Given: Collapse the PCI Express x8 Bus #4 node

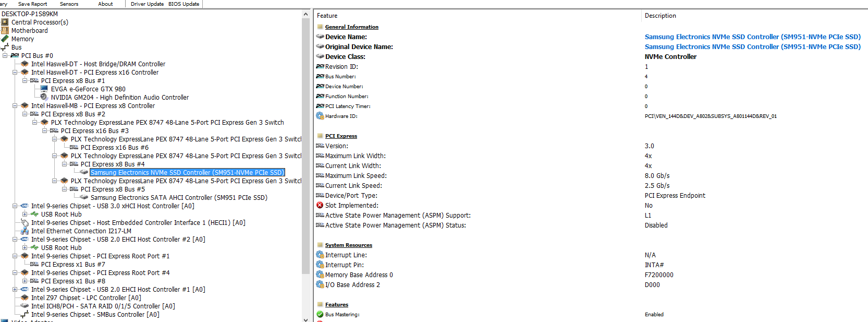Looking at the screenshot, I should point(65,164).
